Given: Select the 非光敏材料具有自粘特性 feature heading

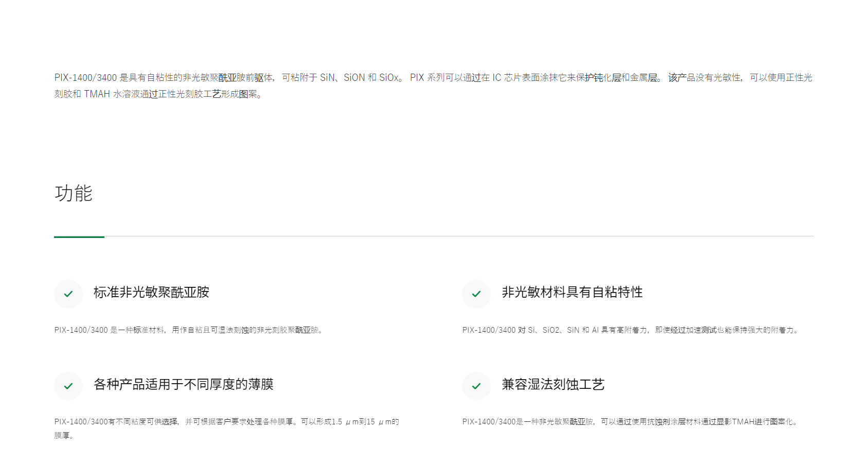Looking at the screenshot, I should [x=572, y=293].
